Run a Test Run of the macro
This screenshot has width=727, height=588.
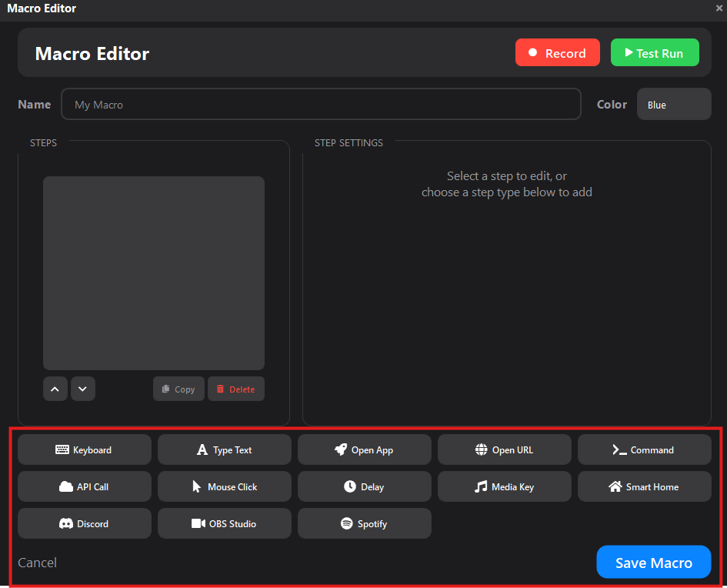click(x=655, y=52)
